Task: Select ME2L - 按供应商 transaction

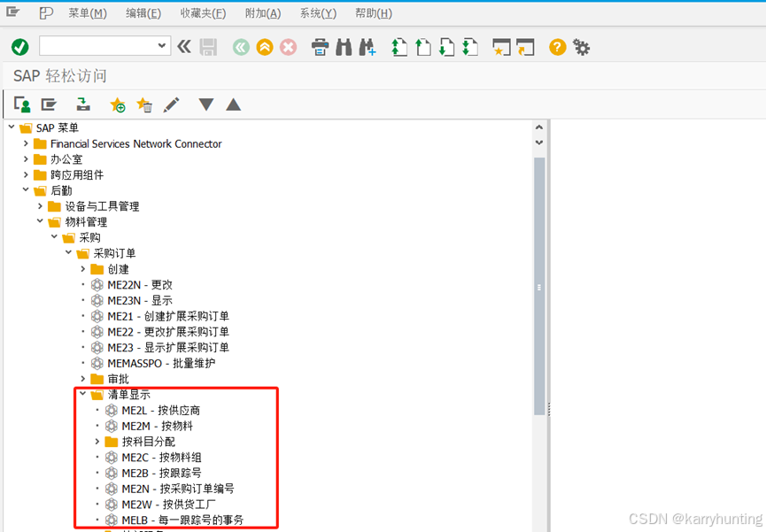Action: [x=160, y=411]
